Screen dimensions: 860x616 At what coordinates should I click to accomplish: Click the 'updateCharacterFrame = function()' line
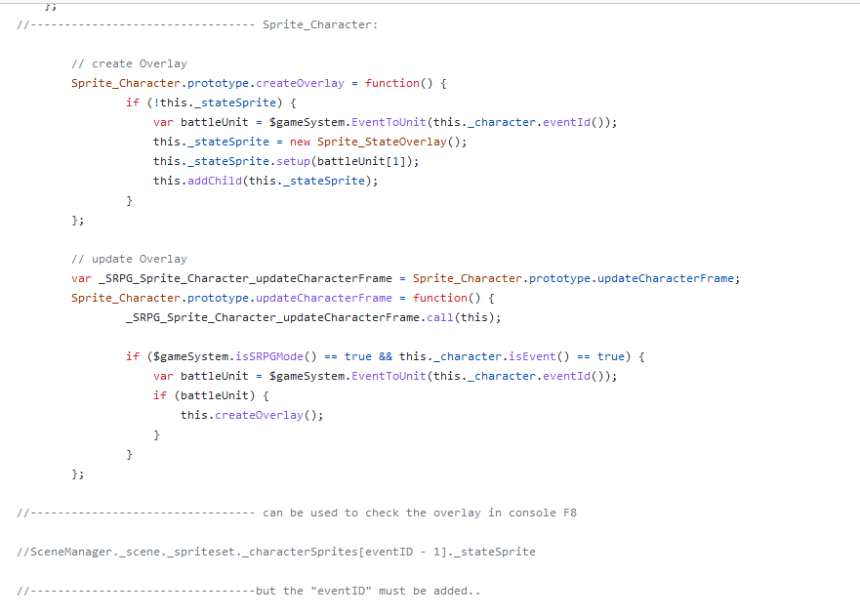[282, 298]
